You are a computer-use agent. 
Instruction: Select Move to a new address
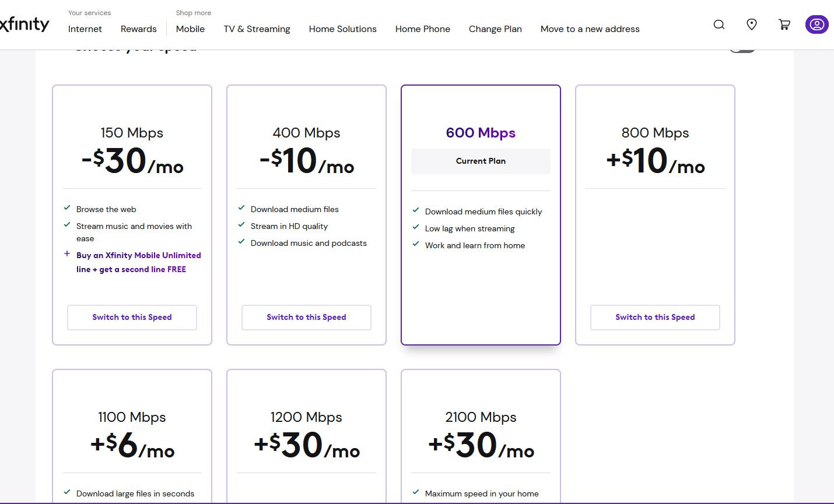click(x=590, y=29)
